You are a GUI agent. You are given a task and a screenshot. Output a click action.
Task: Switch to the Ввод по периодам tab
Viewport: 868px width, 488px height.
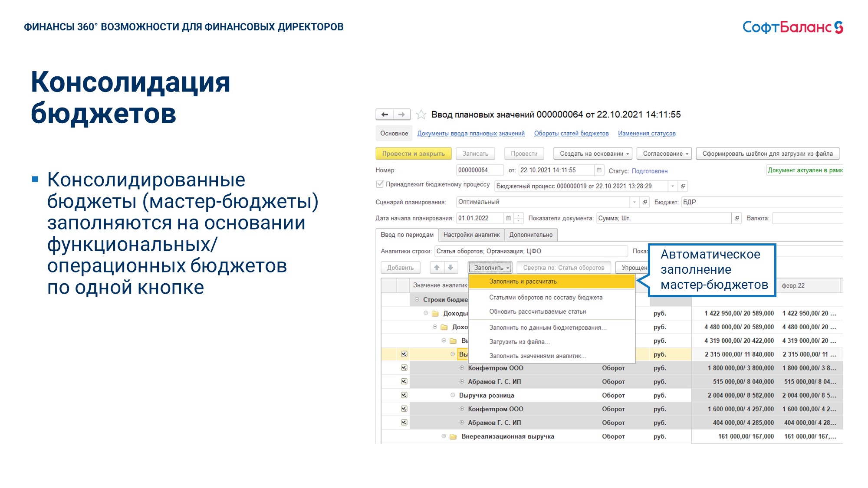[407, 235]
